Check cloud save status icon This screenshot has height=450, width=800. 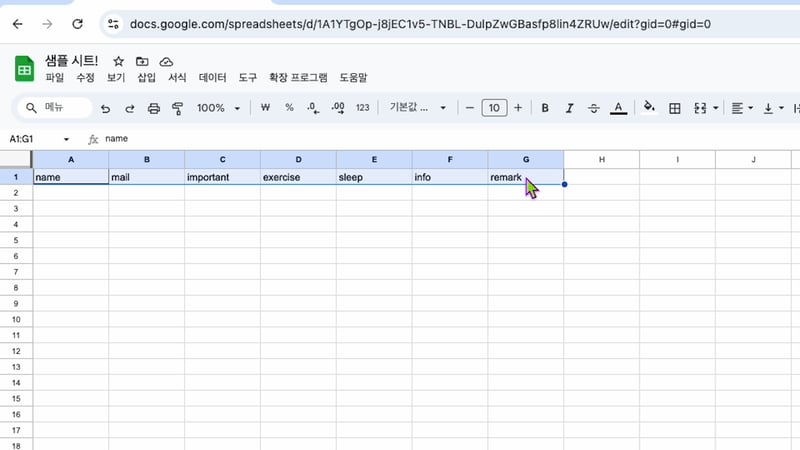(166, 62)
